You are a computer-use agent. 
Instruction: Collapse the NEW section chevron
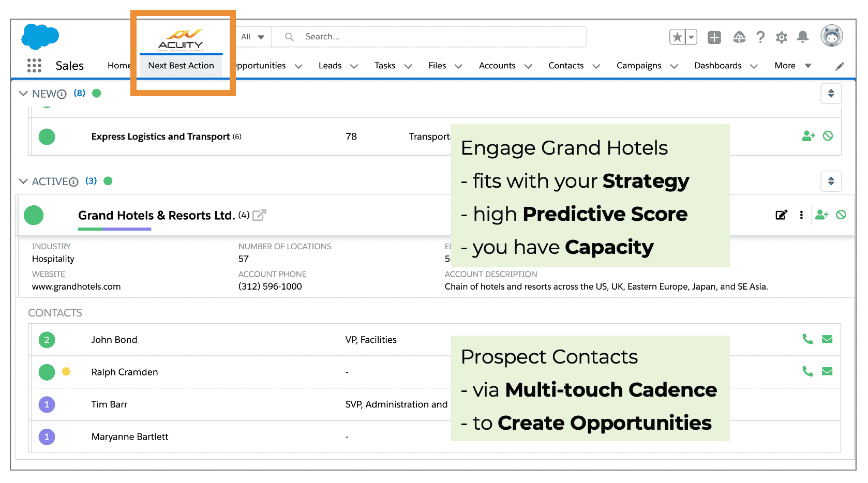(23, 94)
